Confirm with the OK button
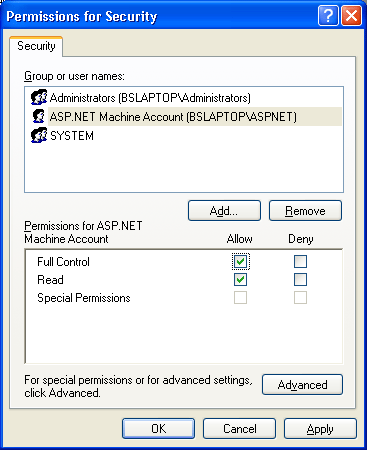 click(x=158, y=429)
